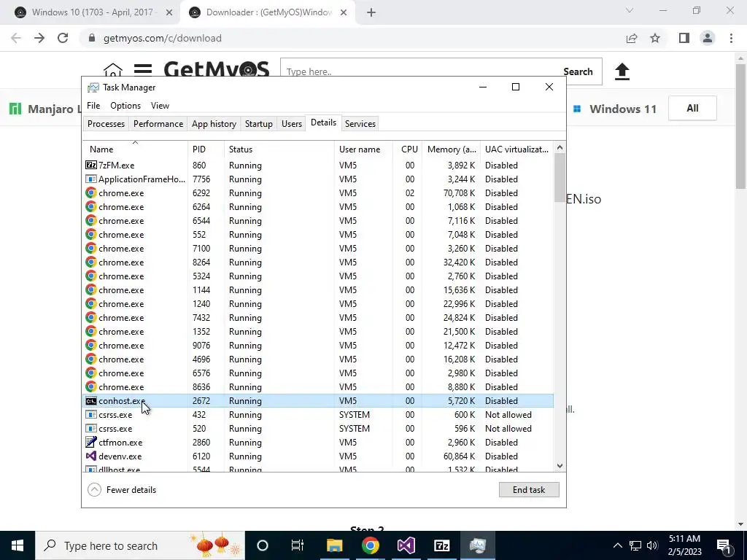Close the Downloader GetMyOS tab

point(344,12)
